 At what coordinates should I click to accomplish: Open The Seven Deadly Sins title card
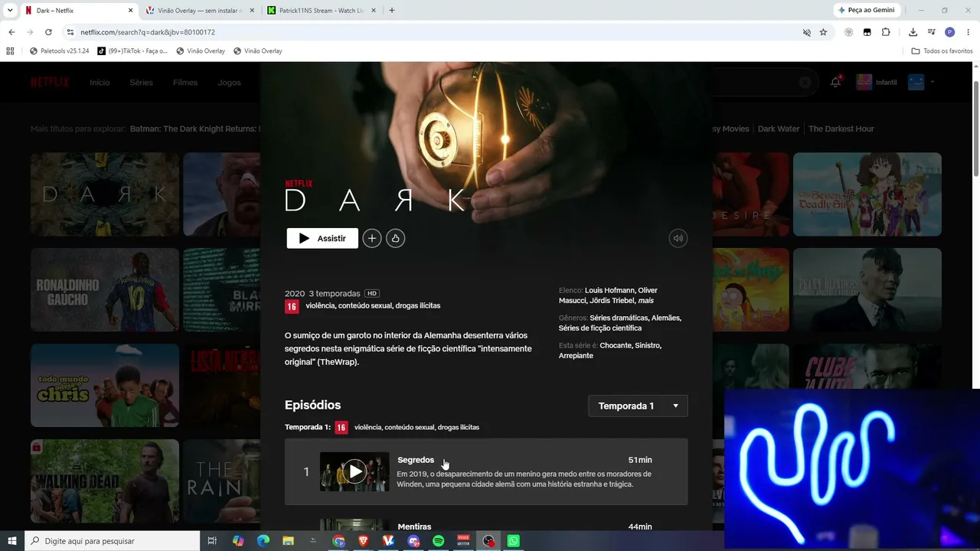pyautogui.click(x=867, y=194)
